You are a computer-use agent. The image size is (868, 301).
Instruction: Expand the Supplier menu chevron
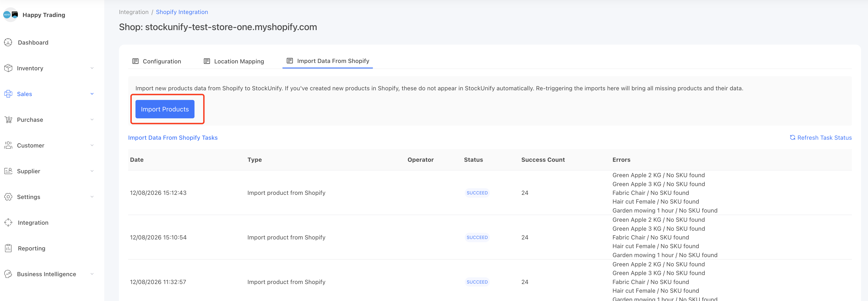pyautogui.click(x=92, y=171)
